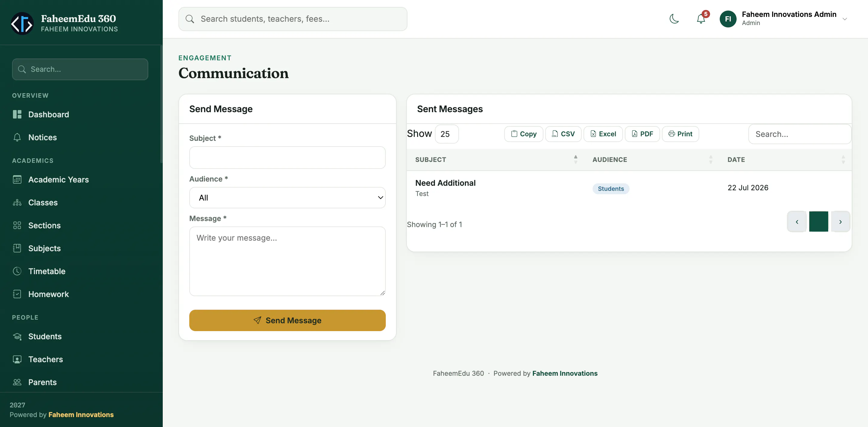The width and height of the screenshot is (868, 427).
Task: Click the Subject input field
Action: [x=287, y=157]
